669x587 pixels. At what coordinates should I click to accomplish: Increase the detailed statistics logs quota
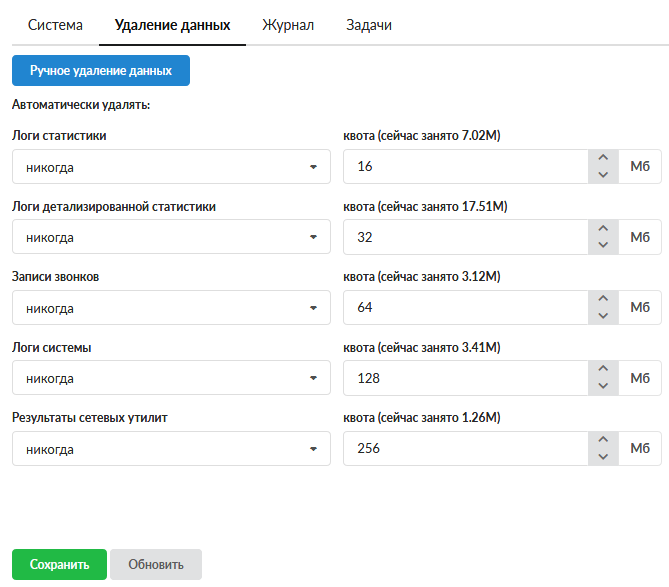602,229
